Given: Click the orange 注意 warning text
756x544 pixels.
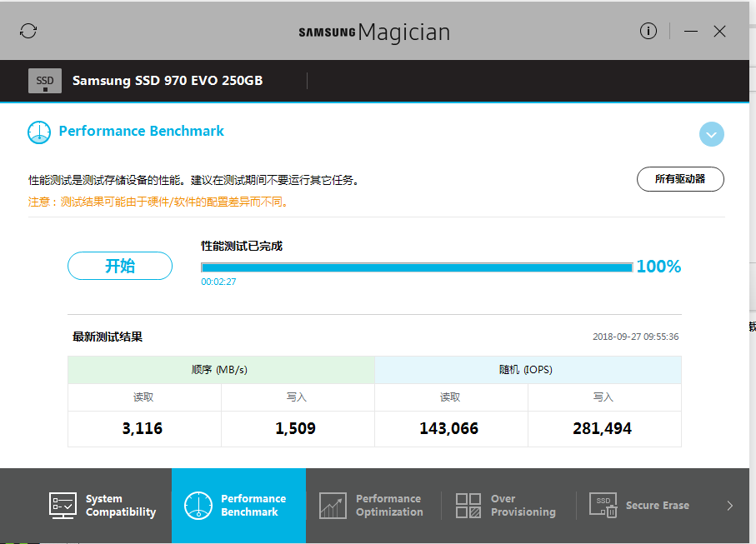Looking at the screenshot, I should [159, 202].
